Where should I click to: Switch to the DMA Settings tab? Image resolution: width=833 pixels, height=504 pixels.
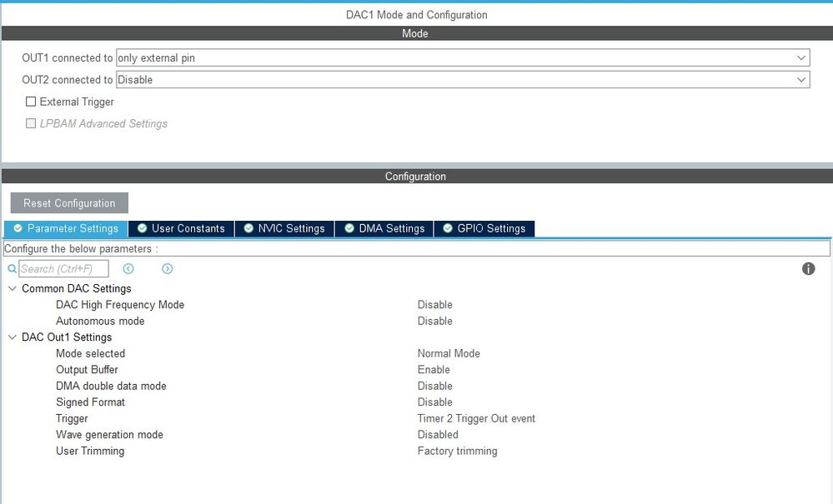tap(384, 227)
